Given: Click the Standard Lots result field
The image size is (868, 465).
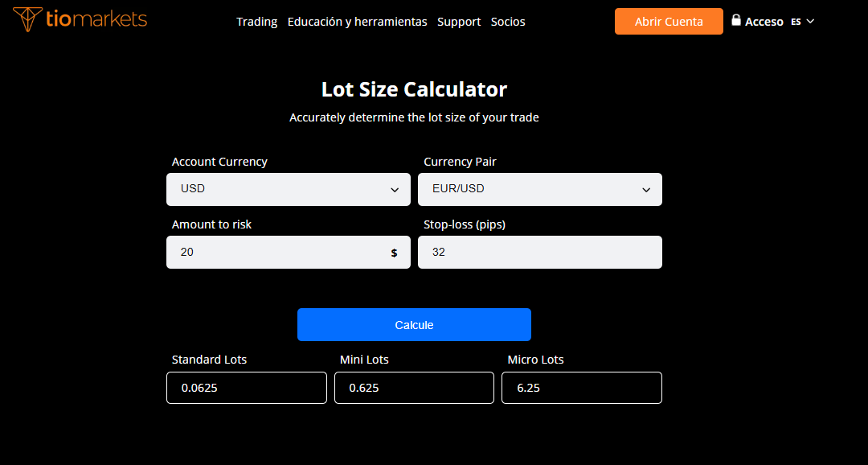Looking at the screenshot, I should (x=247, y=388).
